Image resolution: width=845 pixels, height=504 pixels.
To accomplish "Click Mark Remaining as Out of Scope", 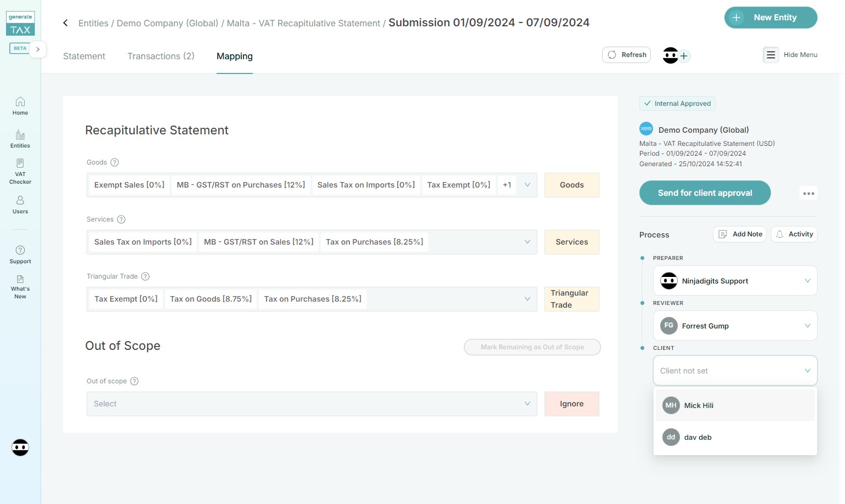I will click(x=532, y=347).
